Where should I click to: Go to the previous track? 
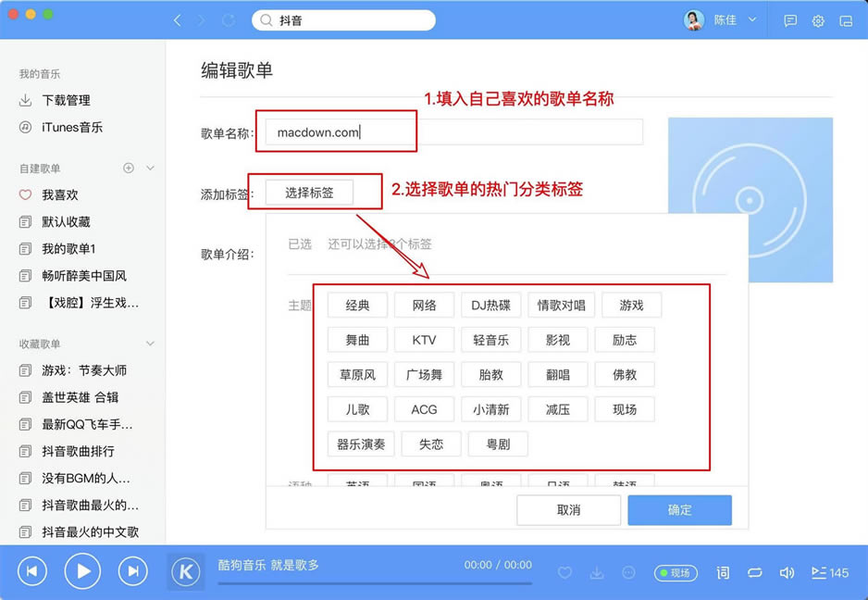coord(31,571)
